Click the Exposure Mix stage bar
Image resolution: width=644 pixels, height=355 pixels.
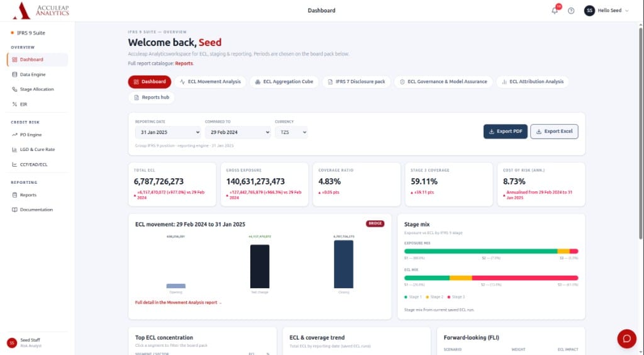[x=491, y=251]
